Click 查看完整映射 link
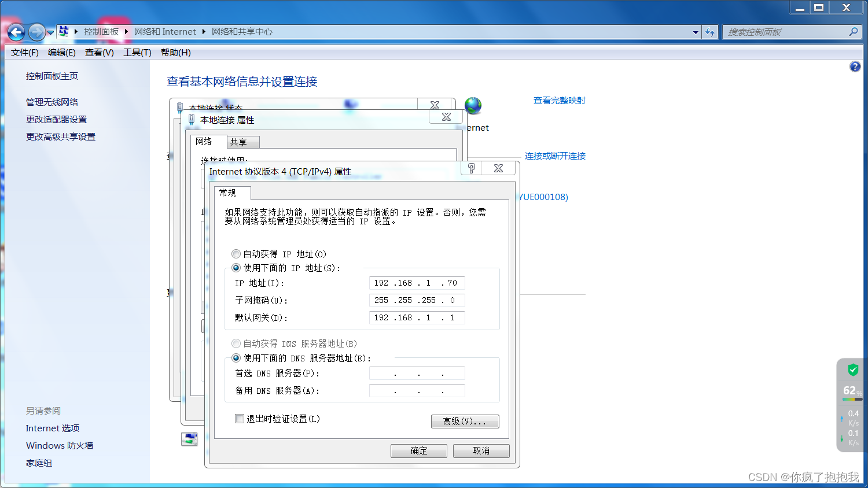The image size is (868, 488). (x=560, y=101)
